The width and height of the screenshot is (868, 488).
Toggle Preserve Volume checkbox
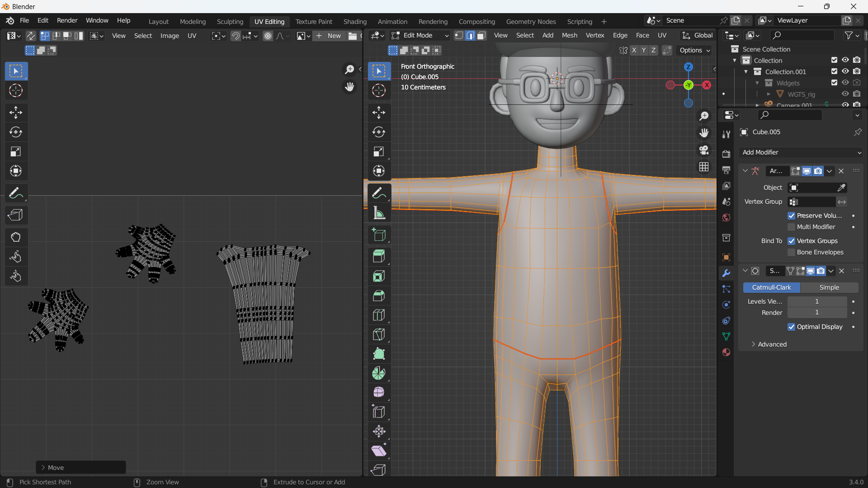[791, 216]
